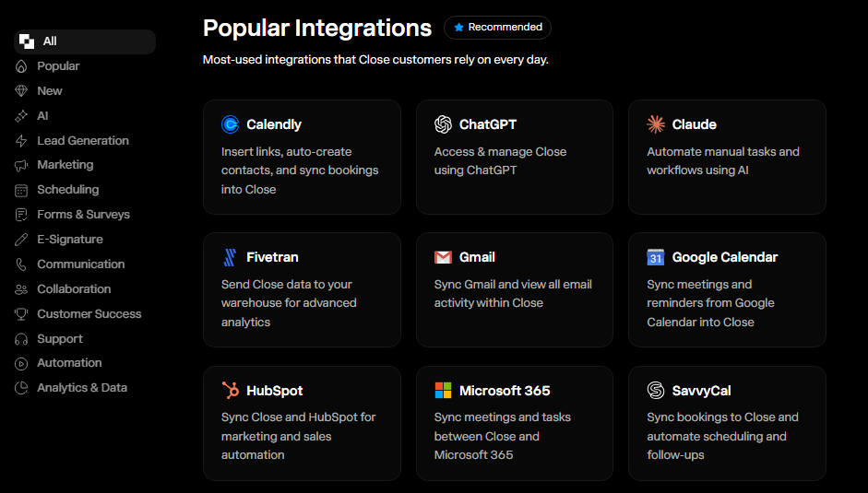Click the Support headphones icon

[21, 339]
